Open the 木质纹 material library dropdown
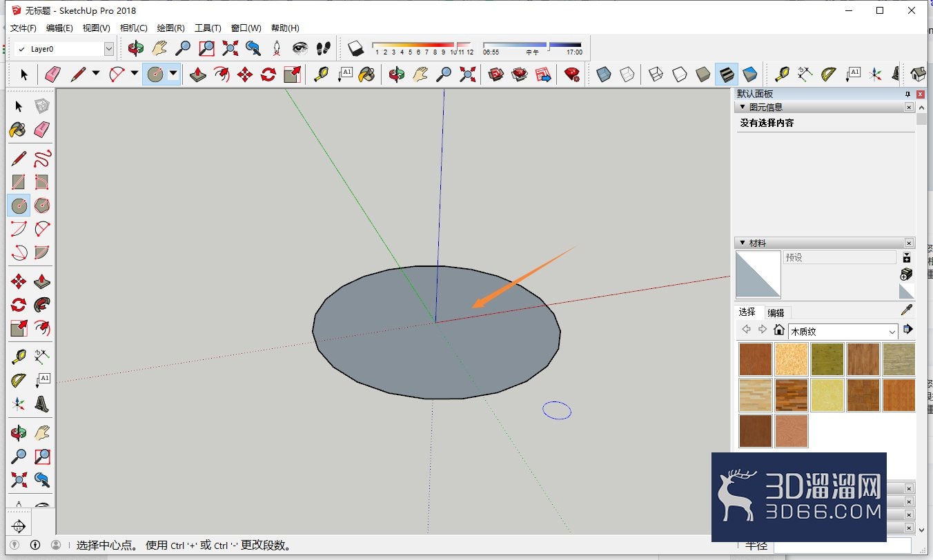Viewport: 933px width, 560px height. [843, 331]
